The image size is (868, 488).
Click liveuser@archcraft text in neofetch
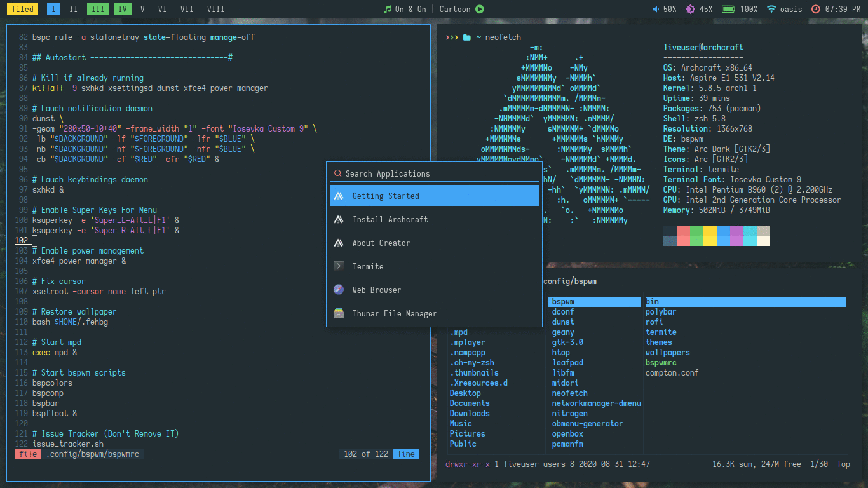pyautogui.click(x=703, y=48)
